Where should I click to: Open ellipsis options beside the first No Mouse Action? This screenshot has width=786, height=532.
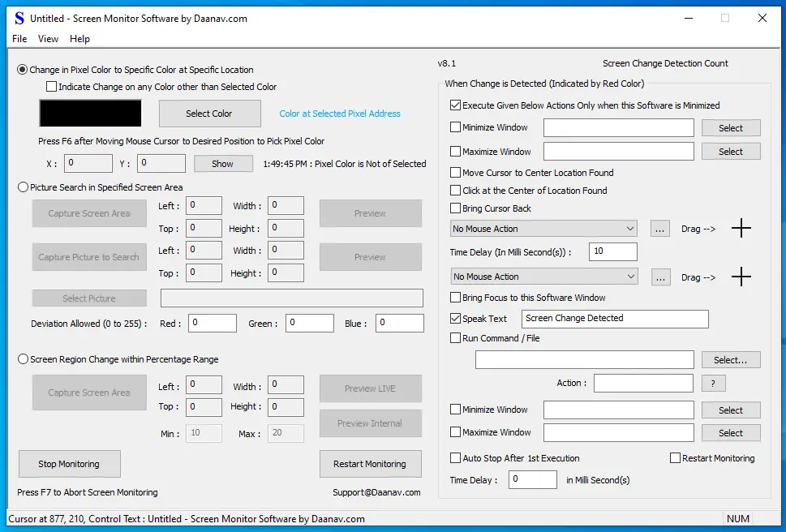pyautogui.click(x=660, y=229)
